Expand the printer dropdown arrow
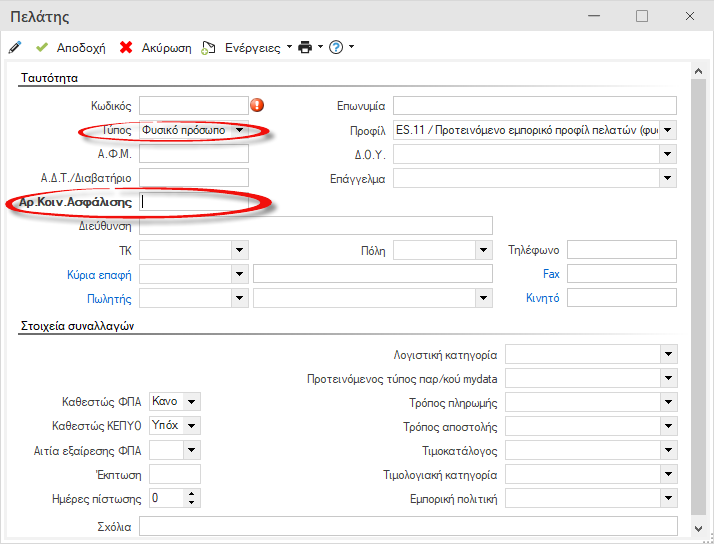This screenshot has width=714, height=544. point(320,46)
